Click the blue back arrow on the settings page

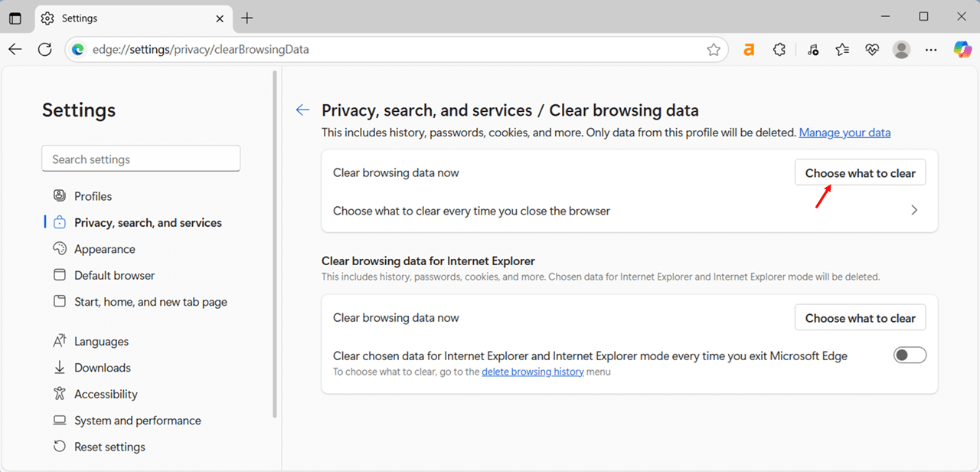click(302, 110)
